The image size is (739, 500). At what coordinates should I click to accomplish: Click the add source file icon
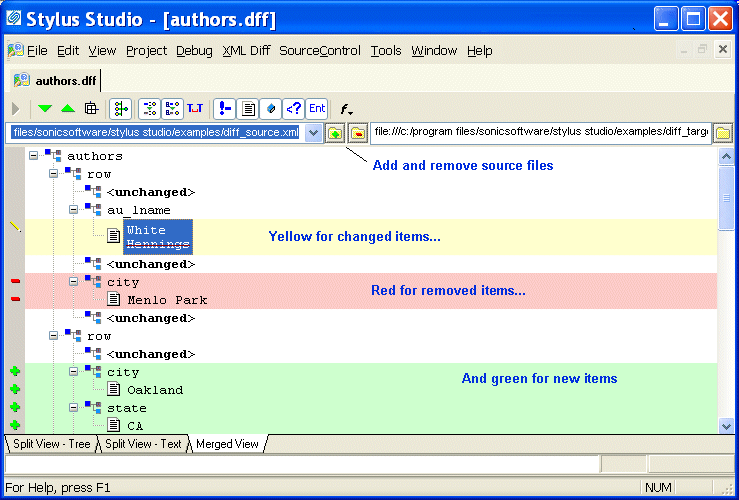[x=335, y=132]
